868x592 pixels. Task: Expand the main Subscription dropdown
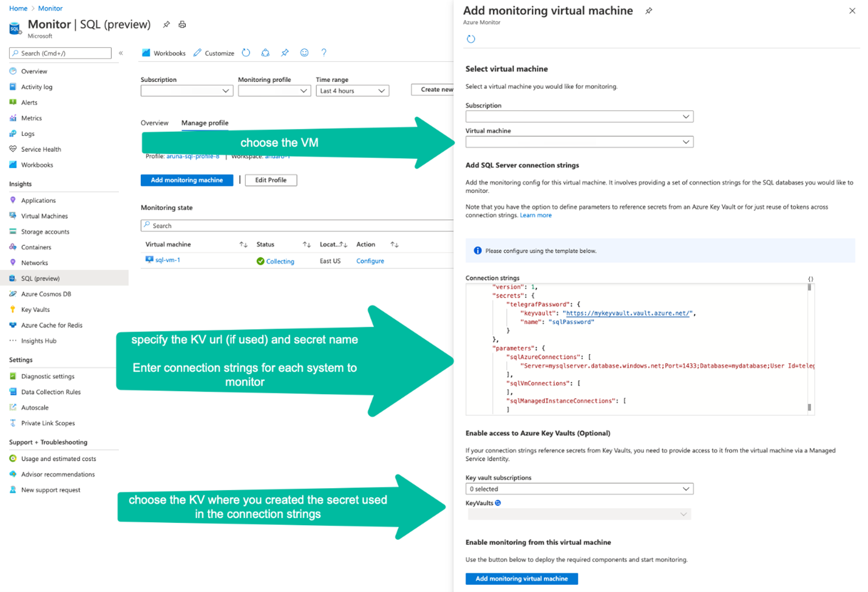point(187,90)
